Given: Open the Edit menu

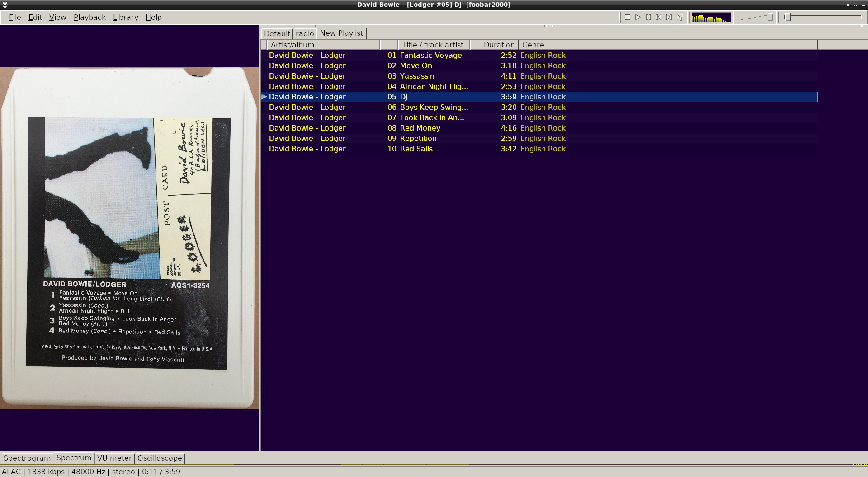Looking at the screenshot, I should 35,17.
